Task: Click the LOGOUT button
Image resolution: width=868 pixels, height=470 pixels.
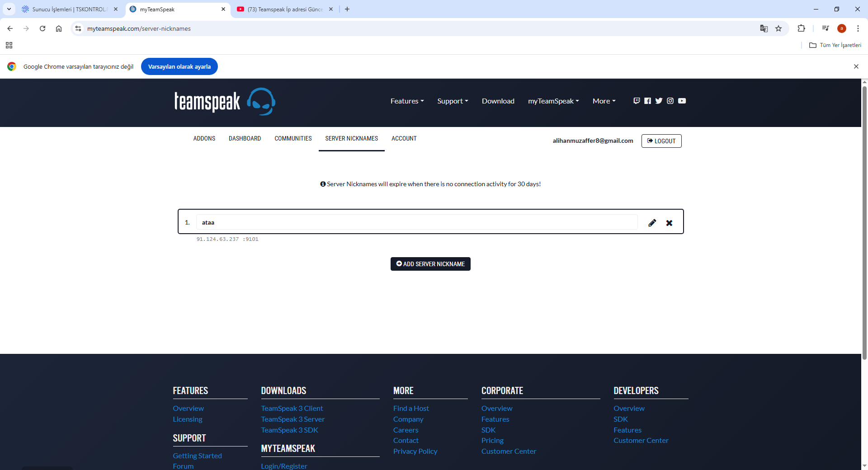Action: 661,141
